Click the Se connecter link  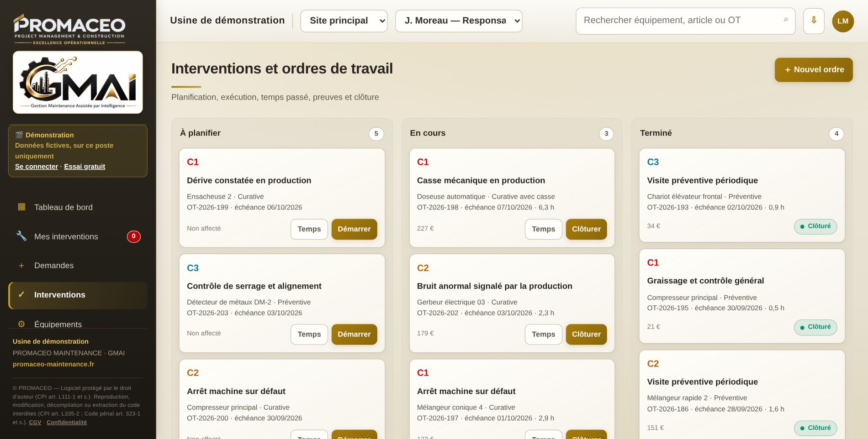37,167
